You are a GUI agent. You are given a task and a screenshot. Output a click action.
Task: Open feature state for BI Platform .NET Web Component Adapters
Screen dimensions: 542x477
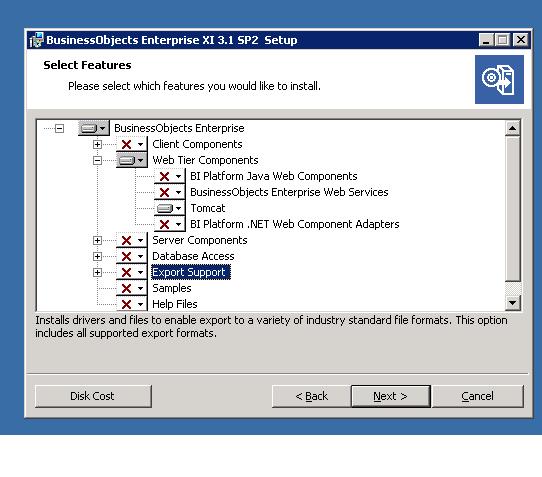tap(170, 224)
